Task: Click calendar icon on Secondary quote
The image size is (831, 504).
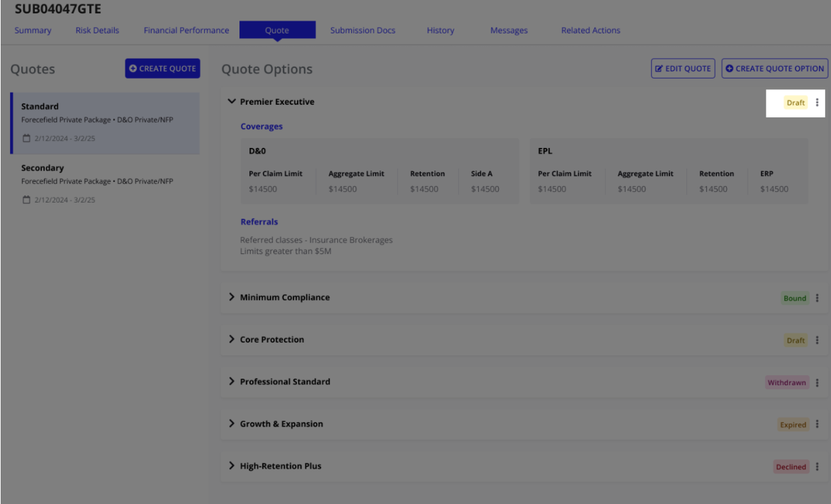Action: pyautogui.click(x=26, y=199)
